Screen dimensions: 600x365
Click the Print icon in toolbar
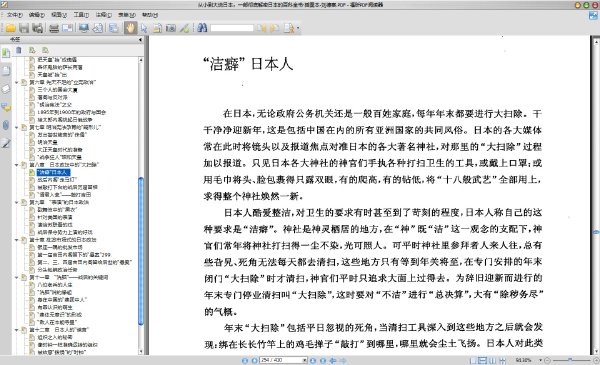click(x=54, y=28)
